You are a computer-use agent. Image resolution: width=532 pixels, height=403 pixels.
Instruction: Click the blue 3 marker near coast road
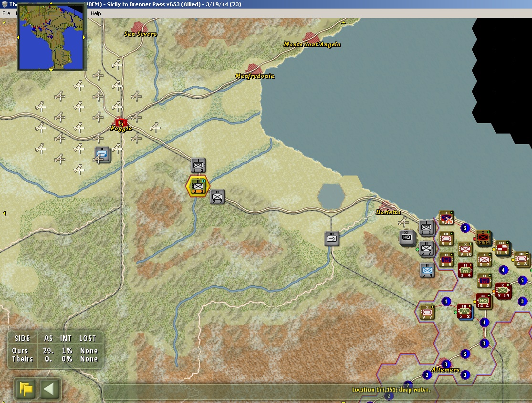tap(465, 228)
